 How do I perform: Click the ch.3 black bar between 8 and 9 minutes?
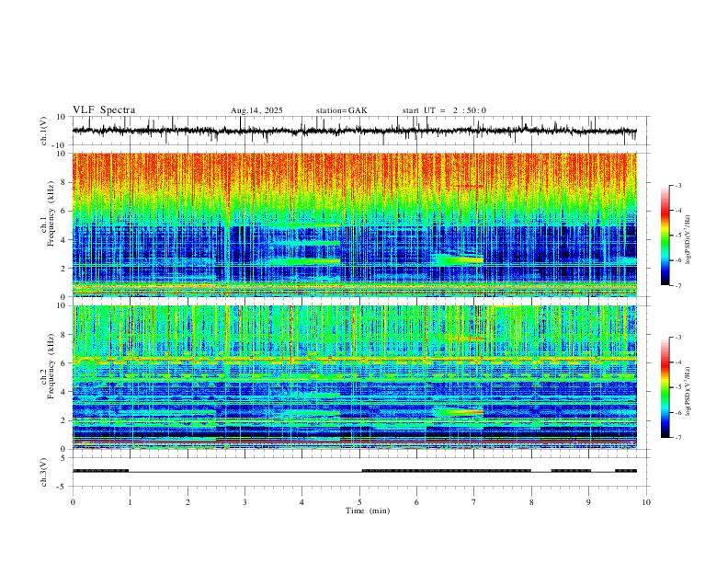(571, 471)
